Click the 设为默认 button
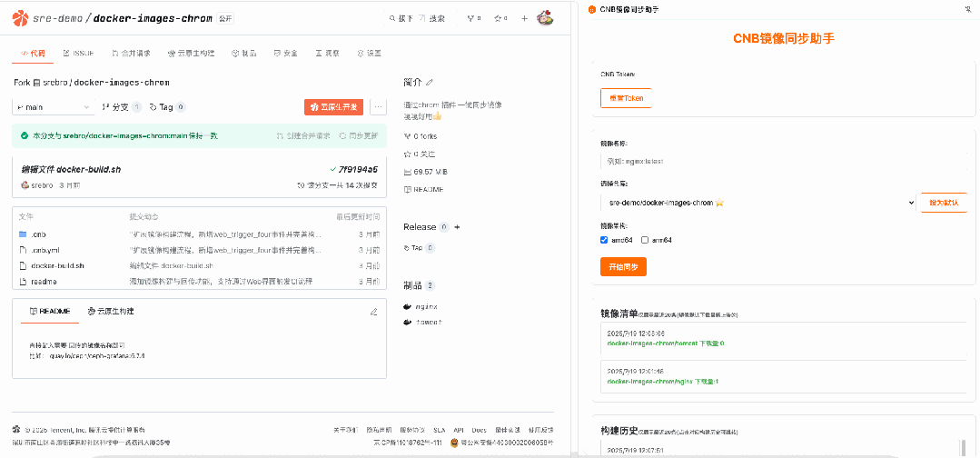980x458 pixels. click(944, 203)
